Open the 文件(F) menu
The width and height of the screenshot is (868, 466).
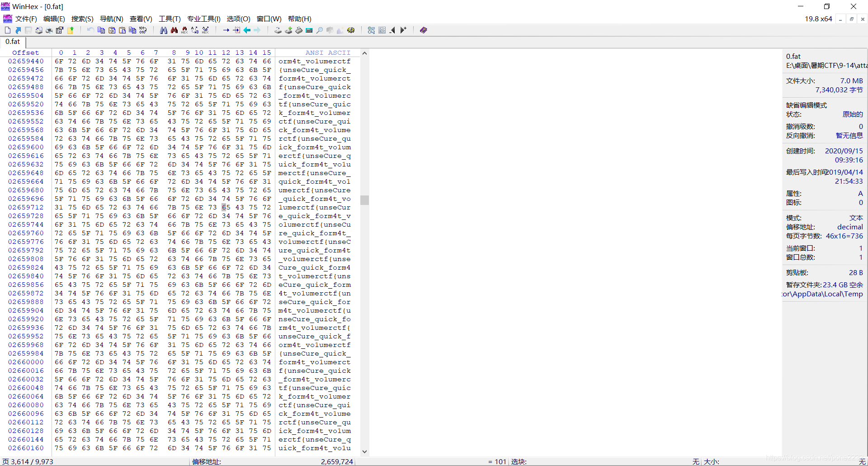(26, 19)
